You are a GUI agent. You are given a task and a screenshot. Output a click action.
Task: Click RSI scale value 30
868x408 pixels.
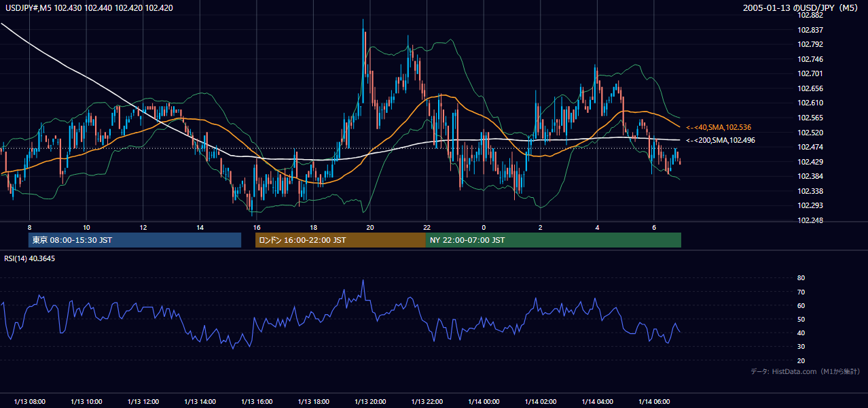801,346
